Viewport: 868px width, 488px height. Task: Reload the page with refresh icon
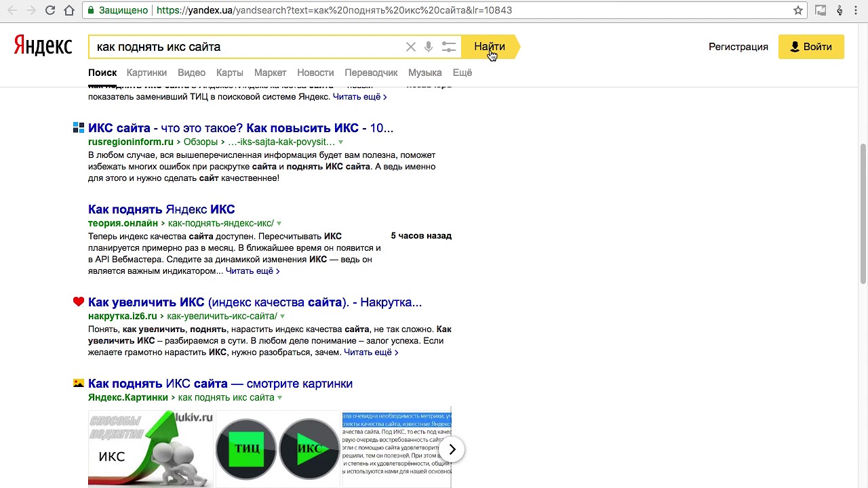pyautogui.click(x=50, y=10)
